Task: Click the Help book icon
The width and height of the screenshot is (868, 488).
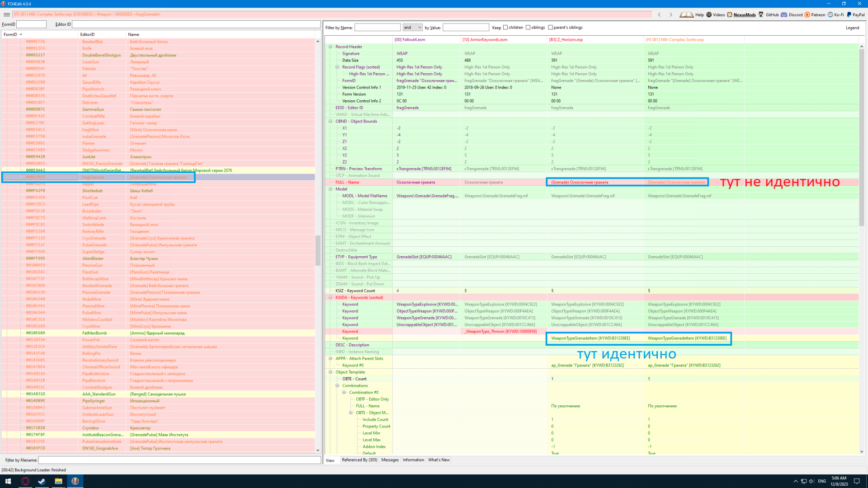Action: [x=686, y=14]
